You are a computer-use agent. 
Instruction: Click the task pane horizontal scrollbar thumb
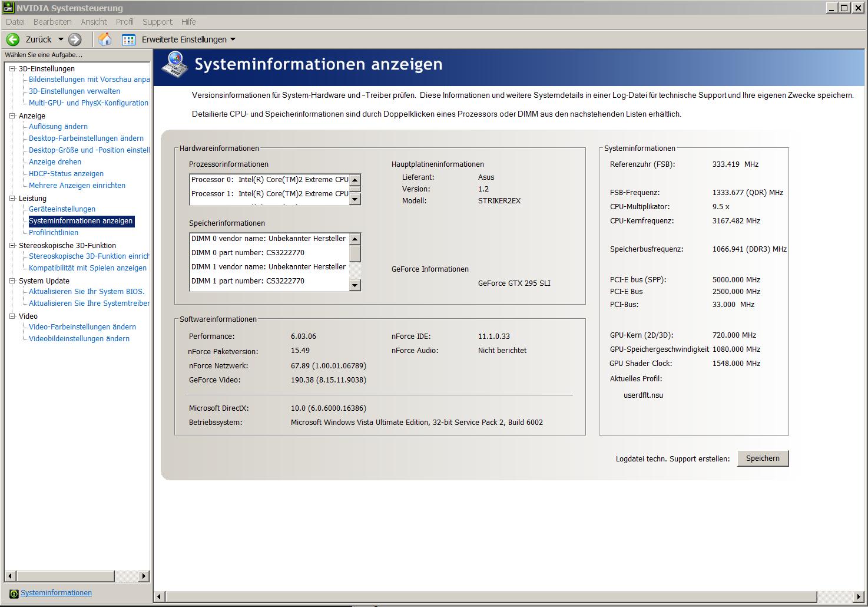[65, 576]
